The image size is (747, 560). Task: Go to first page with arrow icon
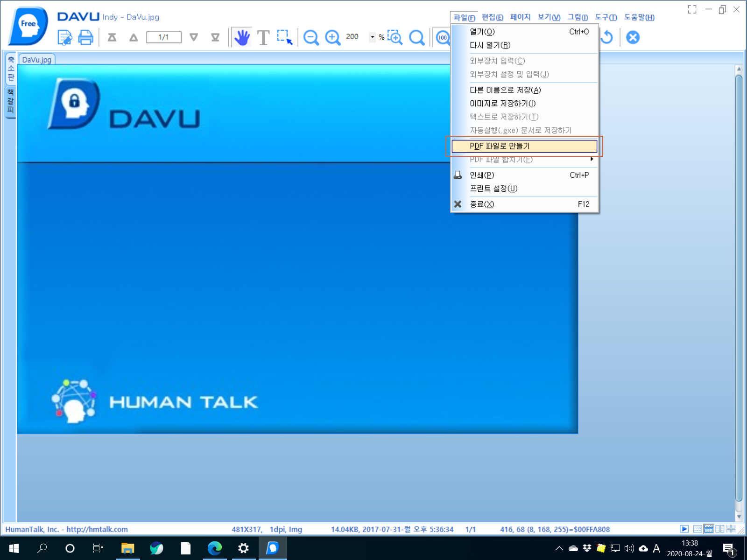pos(112,37)
